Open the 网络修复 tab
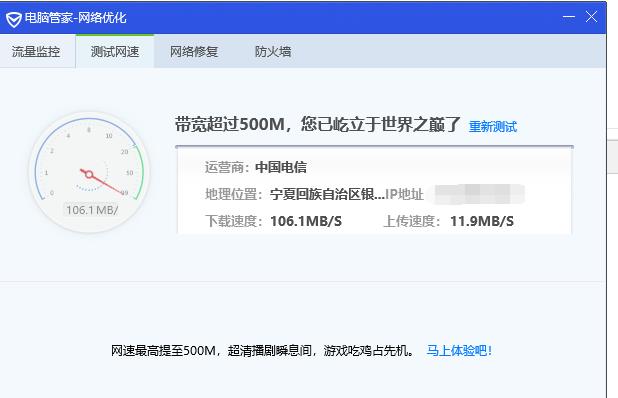Viewport: 618px width, 398px height. pos(194,52)
